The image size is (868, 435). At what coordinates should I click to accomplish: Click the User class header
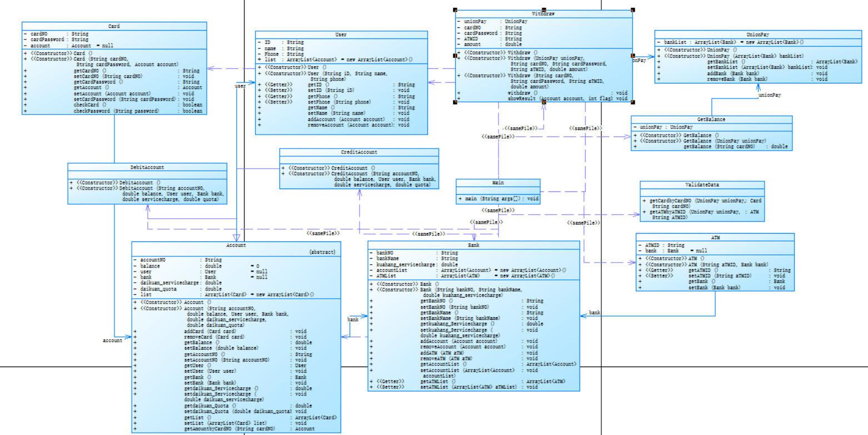click(x=341, y=34)
